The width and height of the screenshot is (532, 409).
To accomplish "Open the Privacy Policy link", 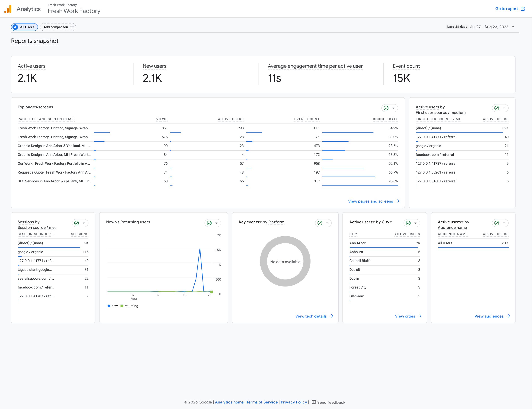I will pyautogui.click(x=294, y=402).
